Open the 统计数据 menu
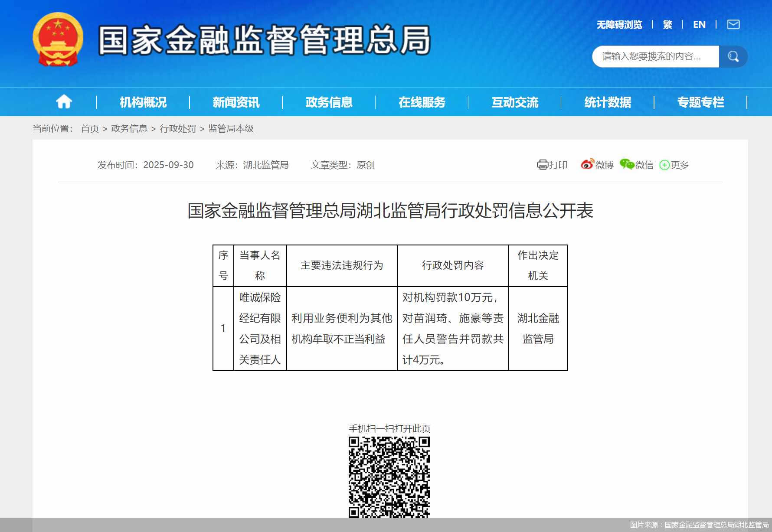 607,102
